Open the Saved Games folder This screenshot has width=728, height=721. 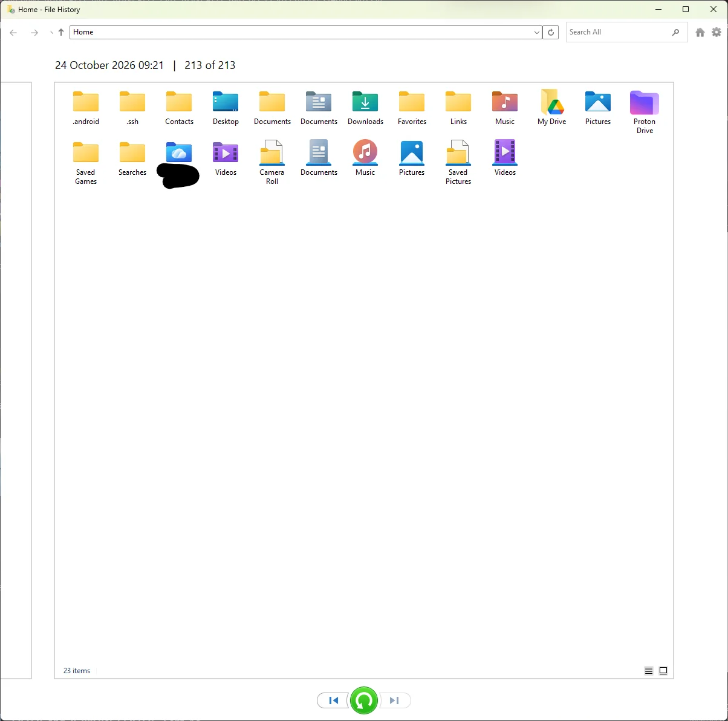(86, 163)
